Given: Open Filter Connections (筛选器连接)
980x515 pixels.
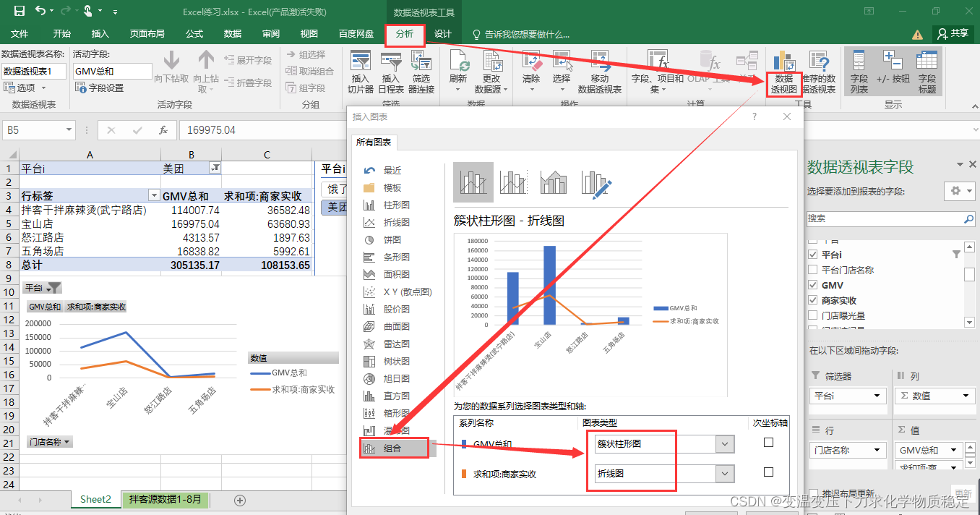Looking at the screenshot, I should tap(421, 72).
